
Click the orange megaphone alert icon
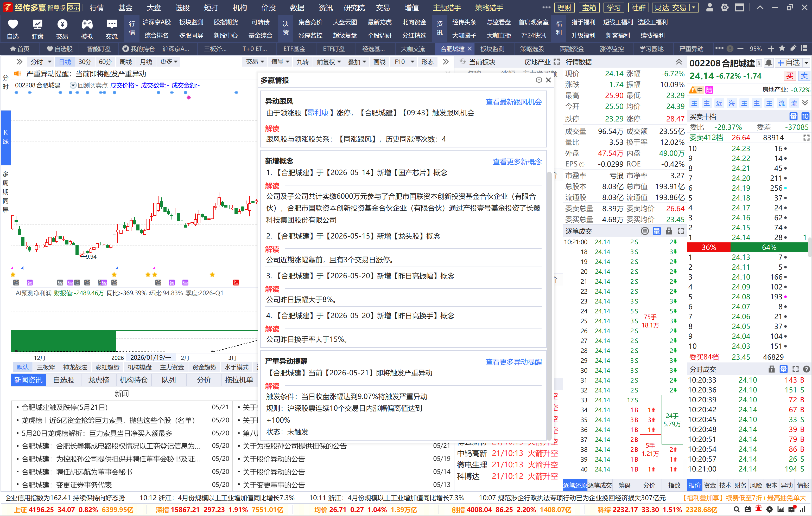point(17,74)
